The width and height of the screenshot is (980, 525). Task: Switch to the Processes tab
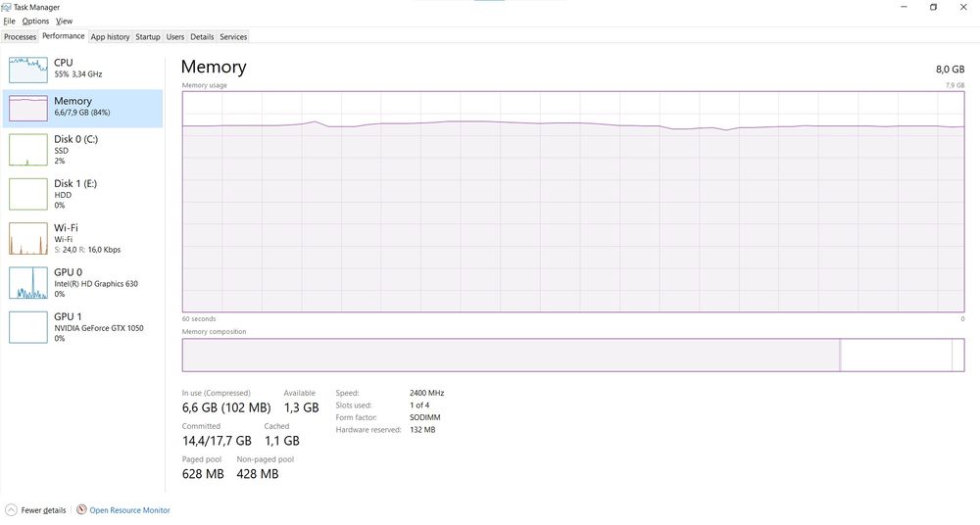(20, 37)
